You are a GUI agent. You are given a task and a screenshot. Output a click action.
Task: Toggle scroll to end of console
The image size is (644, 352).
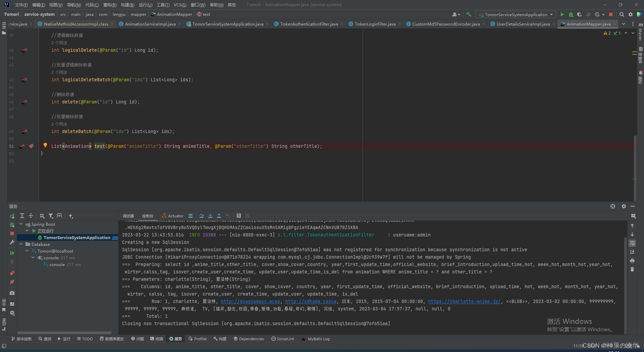click(x=632, y=252)
